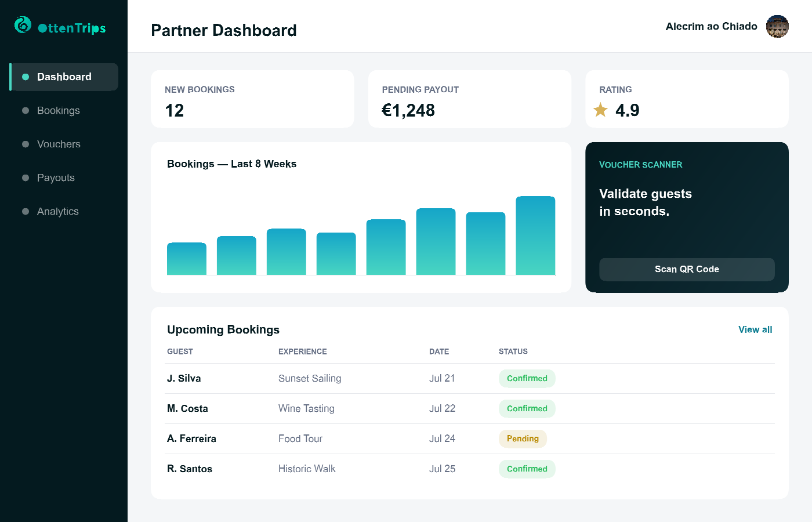The image size is (812, 522).
Task: Select guest M. Costa
Action: (x=187, y=409)
